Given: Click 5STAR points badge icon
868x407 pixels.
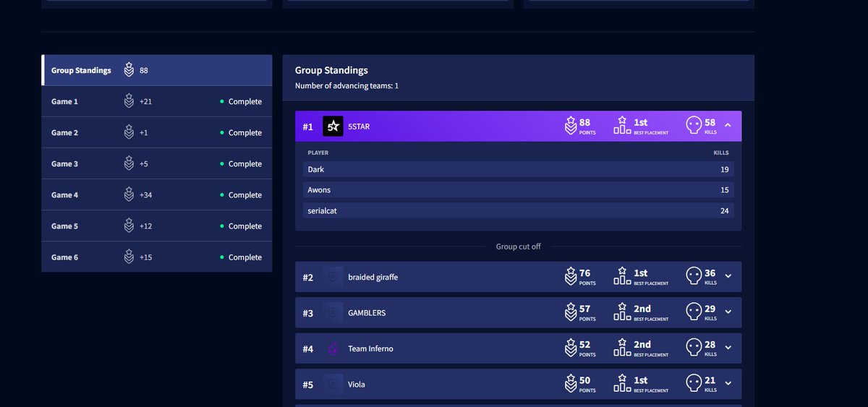Looking at the screenshot, I should (571, 125).
